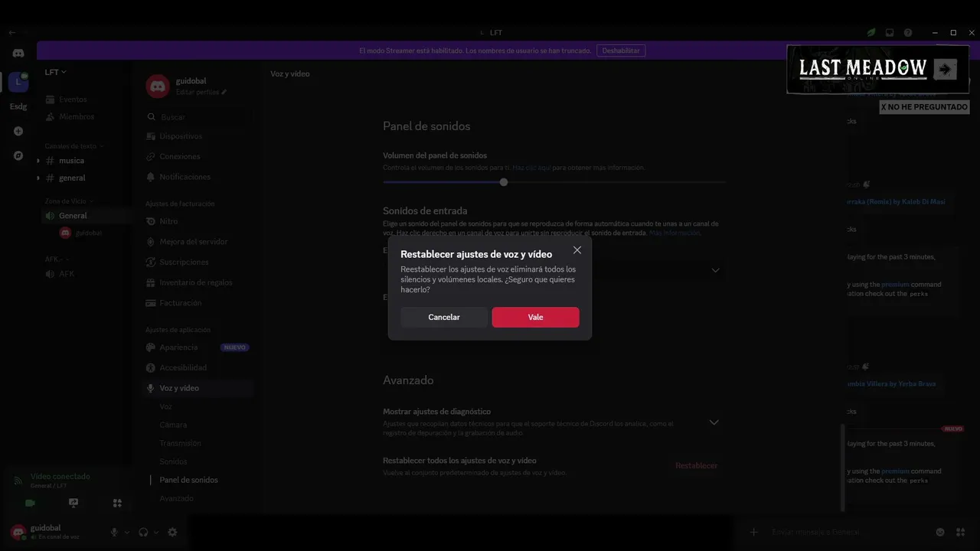Click Cancelar in the reset dialog

444,317
